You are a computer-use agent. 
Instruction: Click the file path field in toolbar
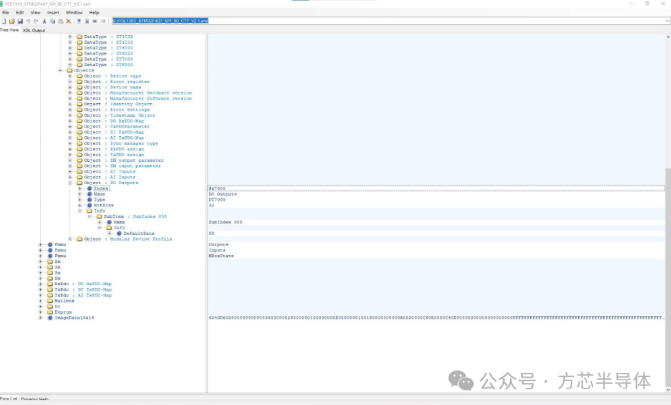point(390,21)
